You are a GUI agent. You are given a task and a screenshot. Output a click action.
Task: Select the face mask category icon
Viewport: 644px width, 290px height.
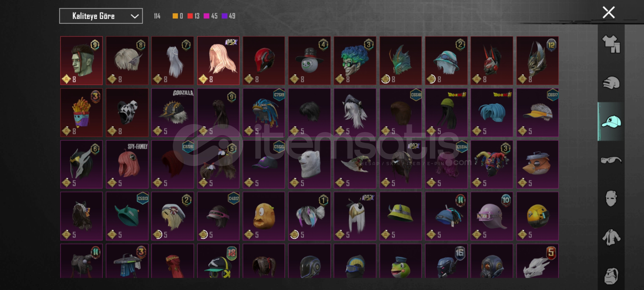611,198
